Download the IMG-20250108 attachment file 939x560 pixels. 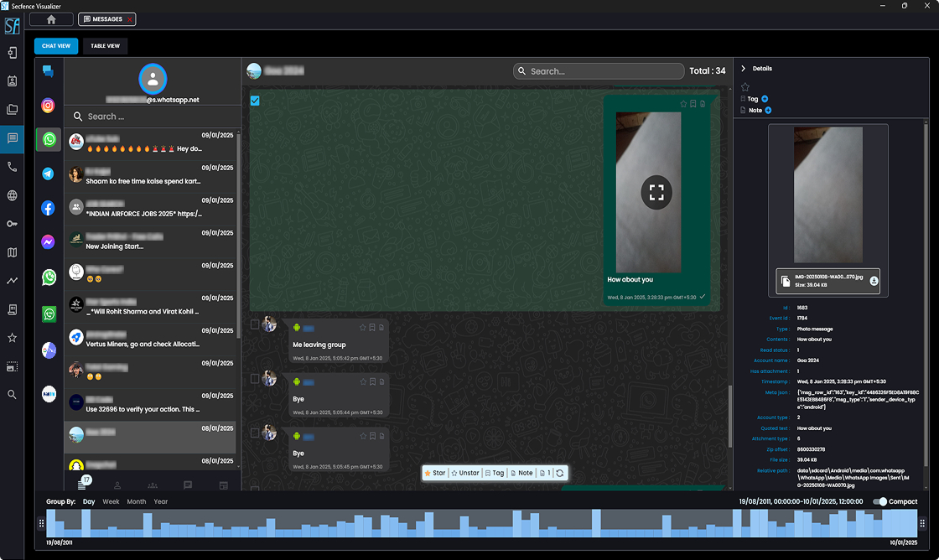[x=874, y=281]
